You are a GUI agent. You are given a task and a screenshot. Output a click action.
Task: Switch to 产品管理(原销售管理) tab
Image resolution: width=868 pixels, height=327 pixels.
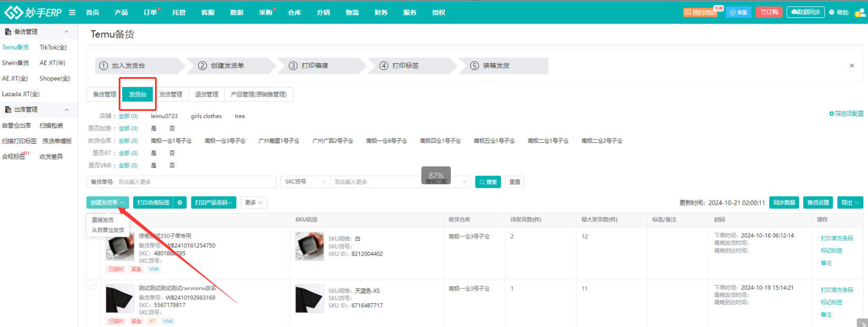click(x=259, y=95)
